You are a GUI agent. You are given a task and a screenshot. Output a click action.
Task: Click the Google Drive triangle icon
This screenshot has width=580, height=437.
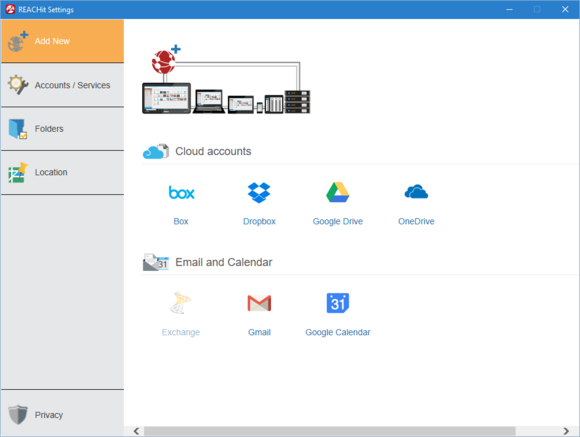338,192
